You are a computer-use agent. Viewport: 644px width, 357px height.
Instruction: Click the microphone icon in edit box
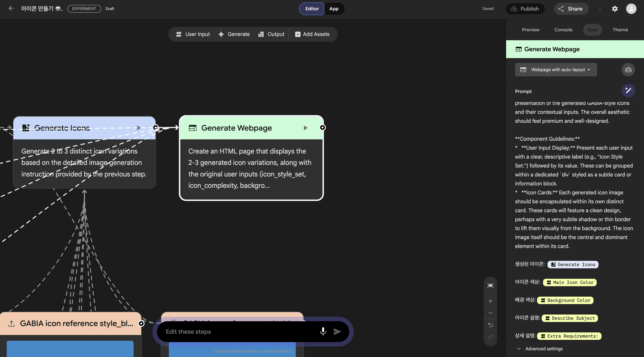click(x=323, y=331)
